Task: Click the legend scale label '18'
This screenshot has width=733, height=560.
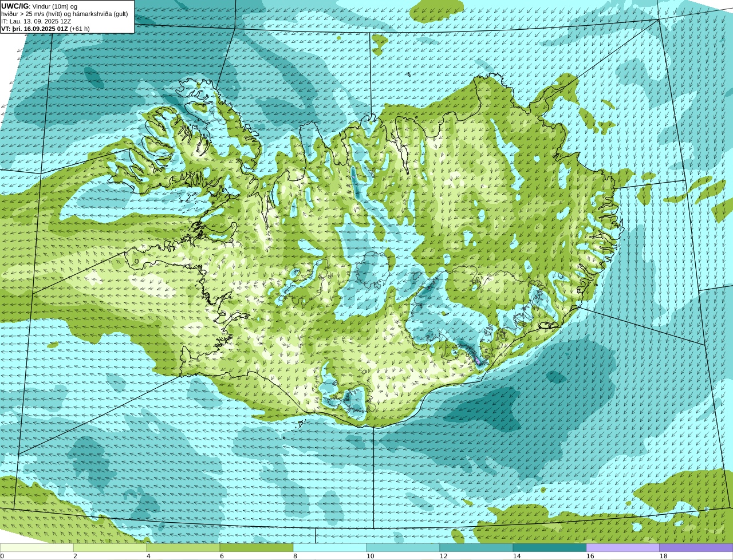Action: point(663,556)
